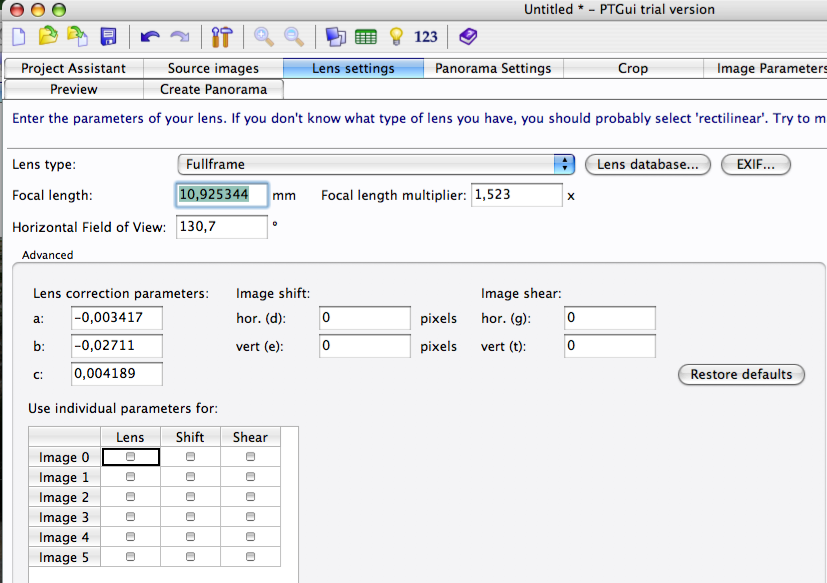Click the New project icon
Image resolution: width=827 pixels, height=583 pixels.
point(20,37)
